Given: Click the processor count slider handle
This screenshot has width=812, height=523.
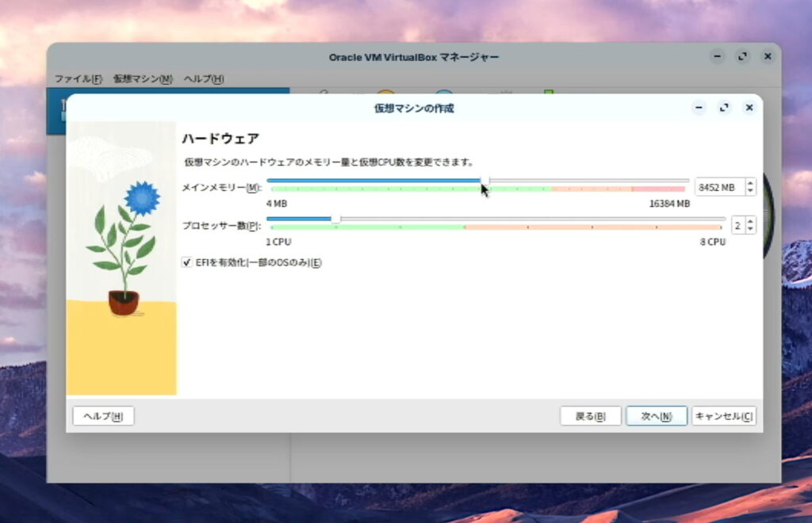Looking at the screenshot, I should click(335, 219).
